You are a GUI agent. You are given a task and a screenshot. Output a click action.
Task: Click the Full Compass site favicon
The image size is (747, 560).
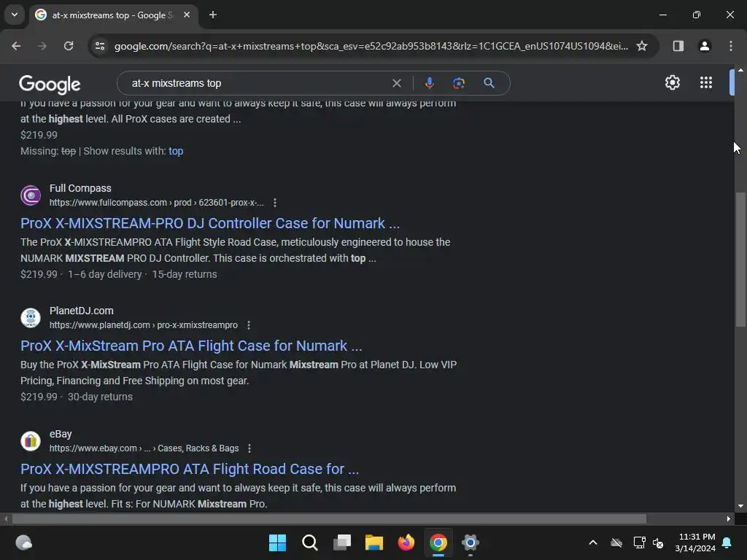(x=31, y=195)
